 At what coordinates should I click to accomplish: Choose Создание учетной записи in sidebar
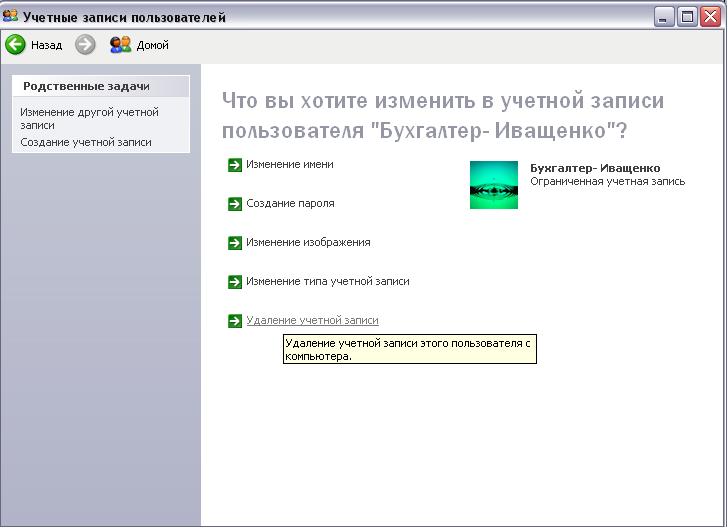[86, 142]
